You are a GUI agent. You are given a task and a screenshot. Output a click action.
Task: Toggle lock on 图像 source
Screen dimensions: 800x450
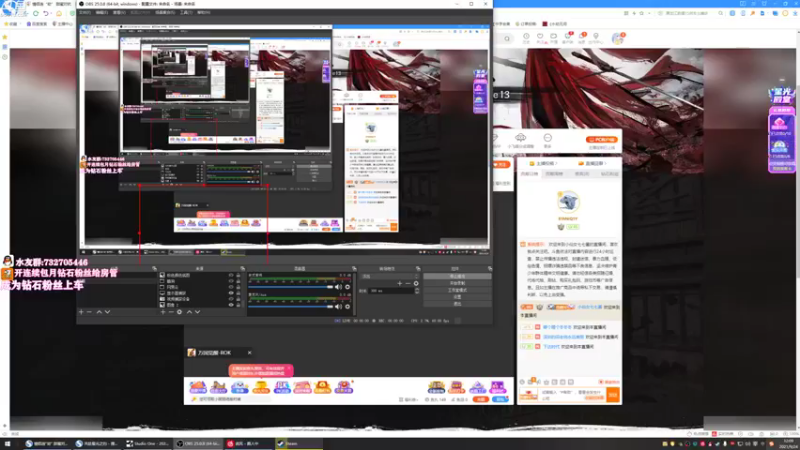pyautogui.click(x=238, y=305)
